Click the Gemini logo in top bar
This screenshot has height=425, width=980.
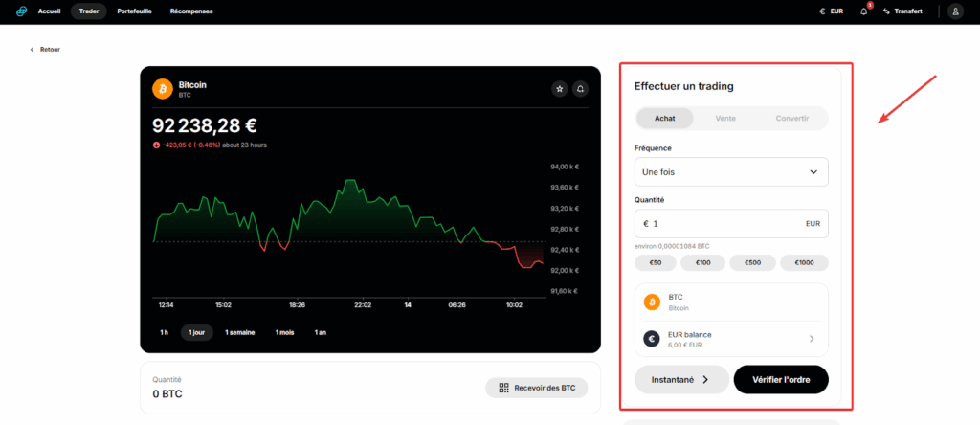(22, 11)
